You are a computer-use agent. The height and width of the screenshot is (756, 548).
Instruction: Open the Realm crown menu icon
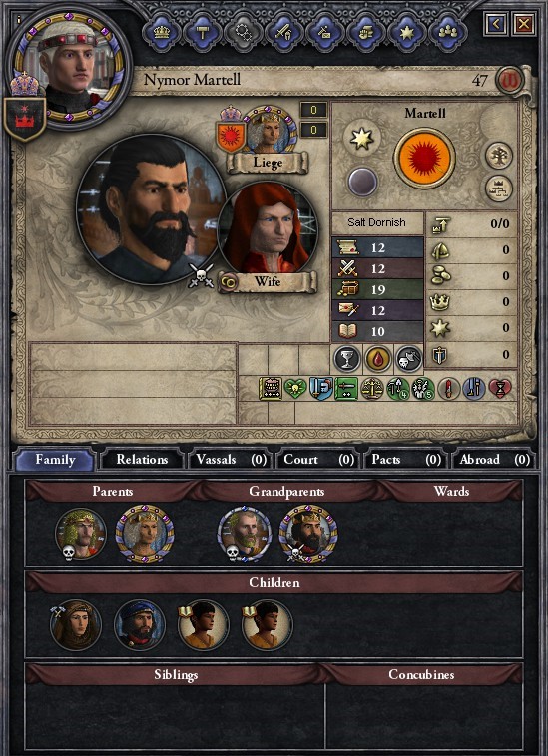[x=161, y=32]
